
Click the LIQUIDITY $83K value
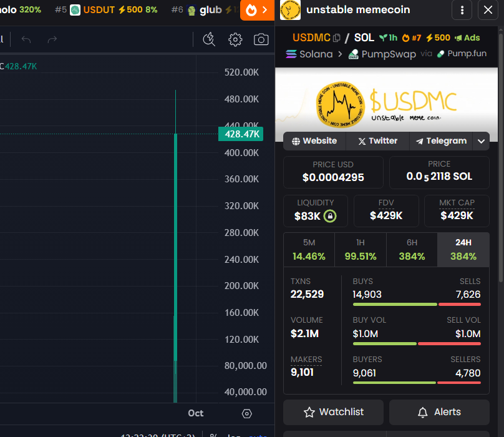point(308,216)
